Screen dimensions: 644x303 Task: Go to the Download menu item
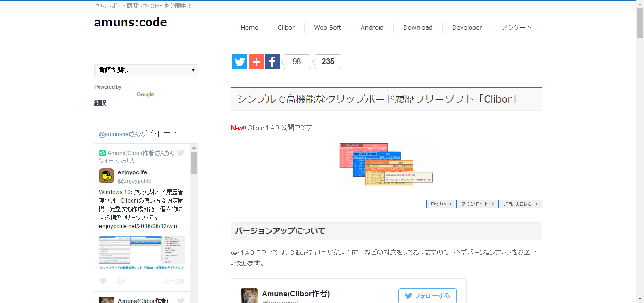[418, 28]
